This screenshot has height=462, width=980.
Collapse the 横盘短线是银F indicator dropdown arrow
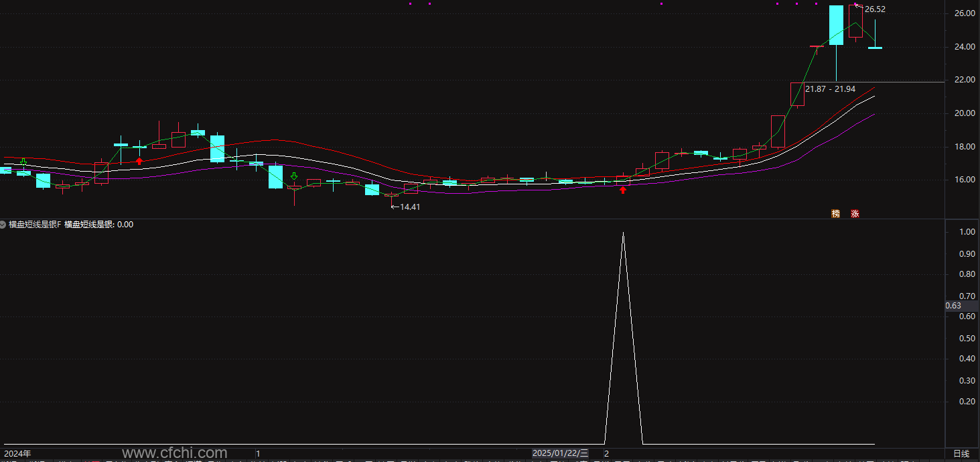point(3,225)
